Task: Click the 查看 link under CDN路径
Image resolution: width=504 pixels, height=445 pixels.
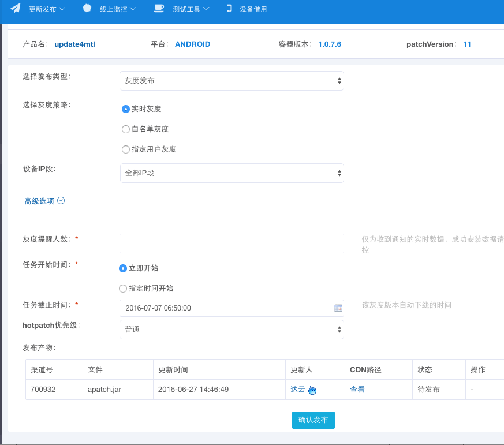Action: pyautogui.click(x=357, y=390)
